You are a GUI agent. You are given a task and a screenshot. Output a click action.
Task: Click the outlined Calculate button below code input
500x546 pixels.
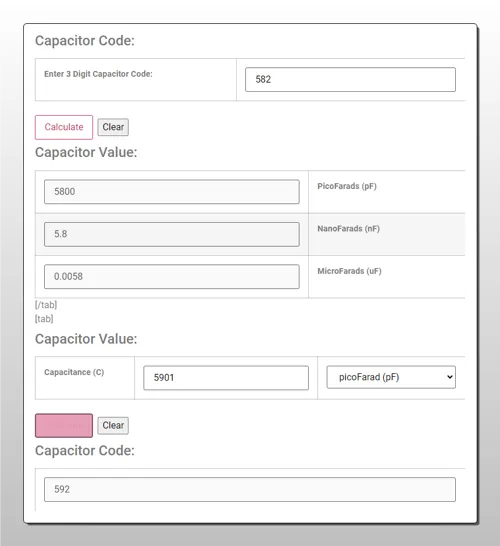click(64, 127)
